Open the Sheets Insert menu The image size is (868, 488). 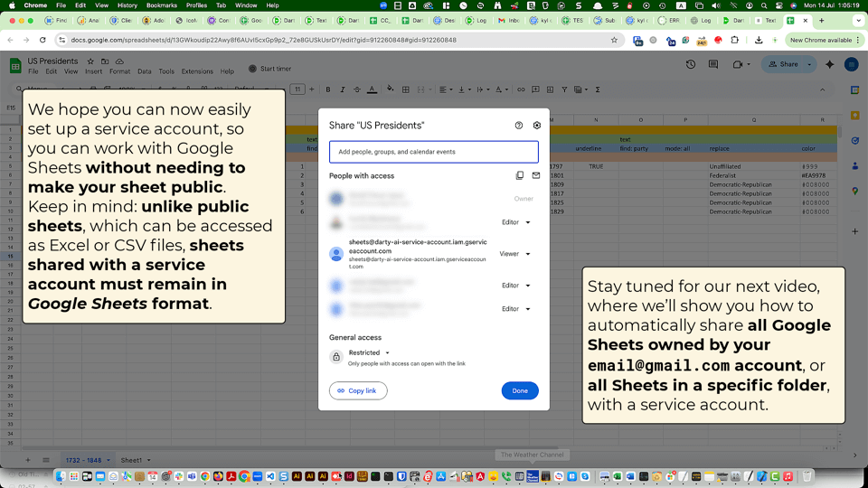(93, 71)
